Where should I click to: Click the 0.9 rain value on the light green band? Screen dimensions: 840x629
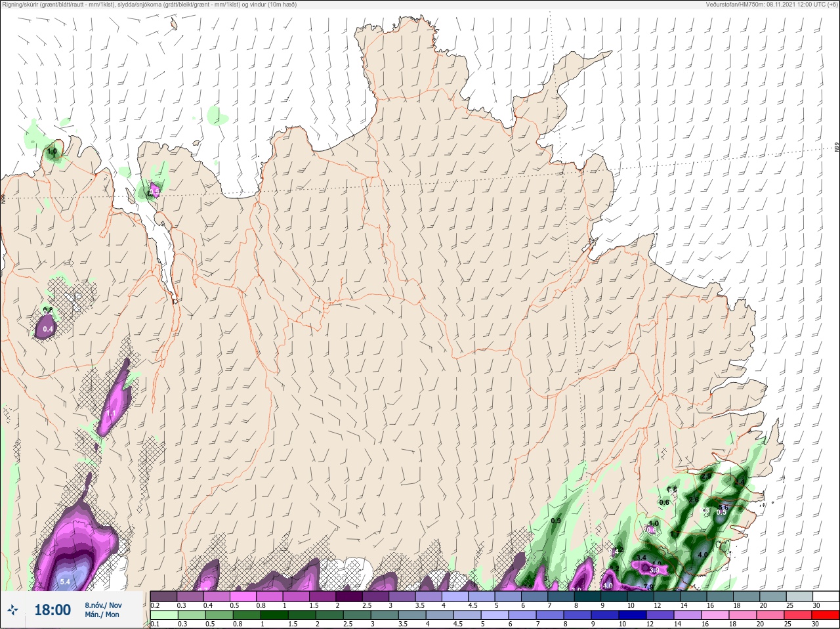coord(556,521)
